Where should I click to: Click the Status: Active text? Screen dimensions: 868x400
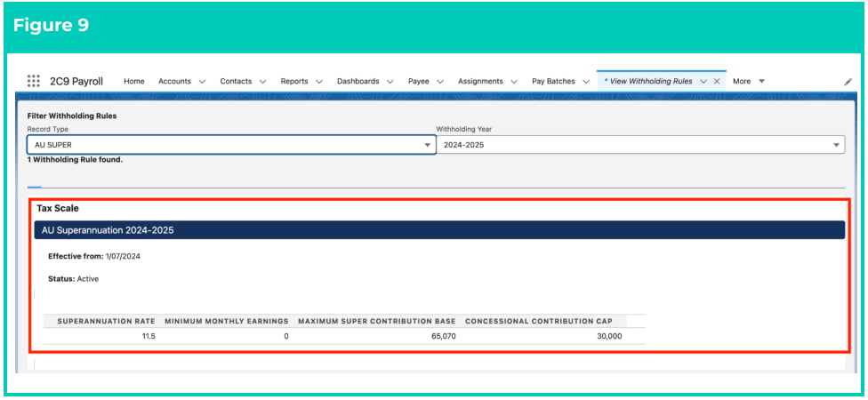pos(73,279)
